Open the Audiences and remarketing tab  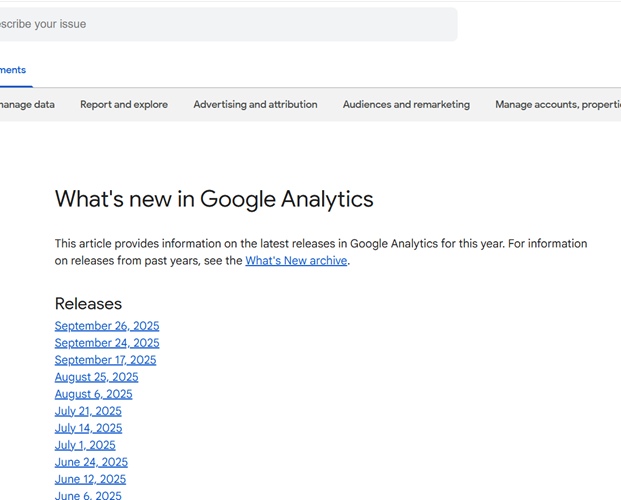pyautogui.click(x=406, y=105)
